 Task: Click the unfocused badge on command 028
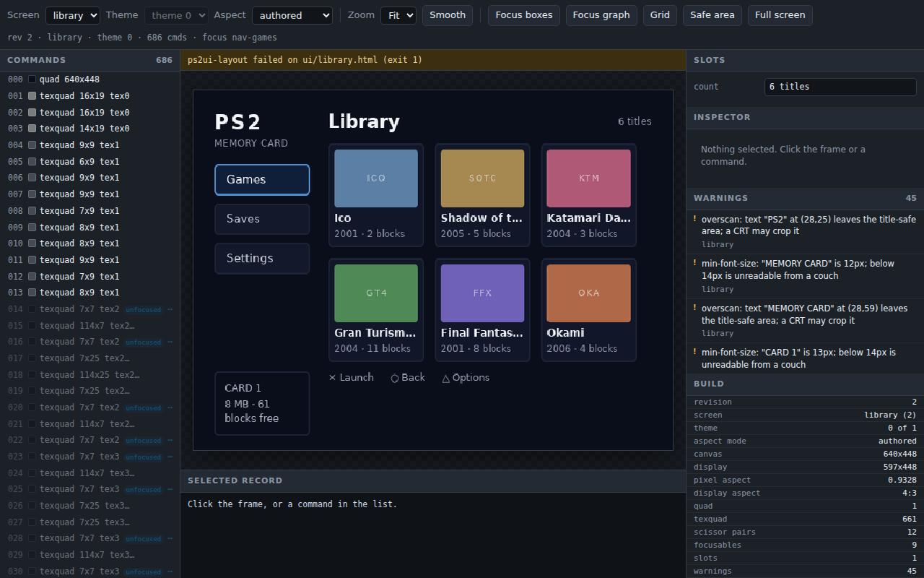pyautogui.click(x=143, y=539)
